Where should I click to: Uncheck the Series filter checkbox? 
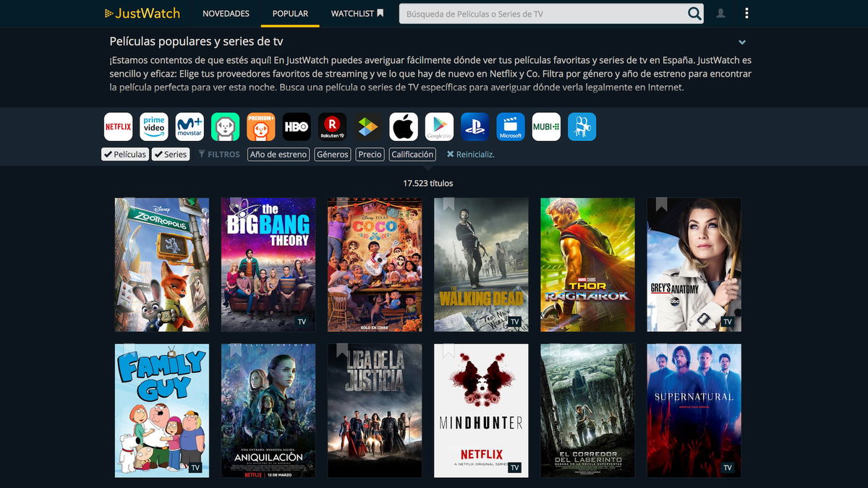point(171,154)
